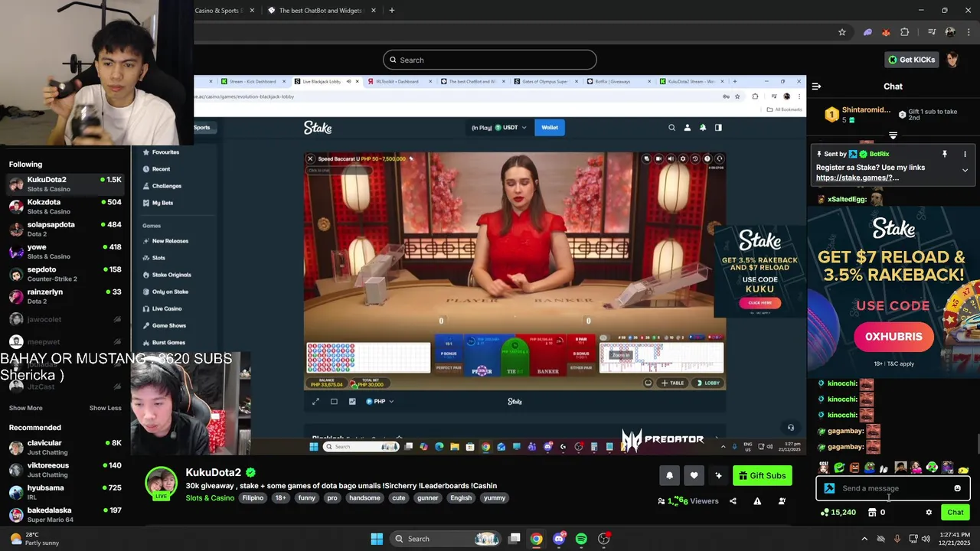Collapse the chat panel with the arrow icon
Image resolution: width=980 pixels, height=551 pixels.
(816, 86)
